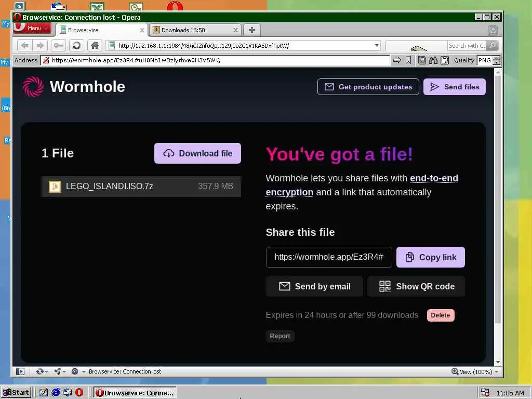
Task: Click the Send files button
Action: point(454,87)
